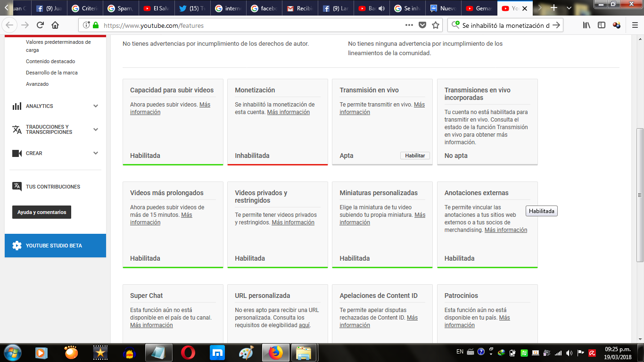Open the YOUTUBE STUDIO BETA button

[55, 246]
